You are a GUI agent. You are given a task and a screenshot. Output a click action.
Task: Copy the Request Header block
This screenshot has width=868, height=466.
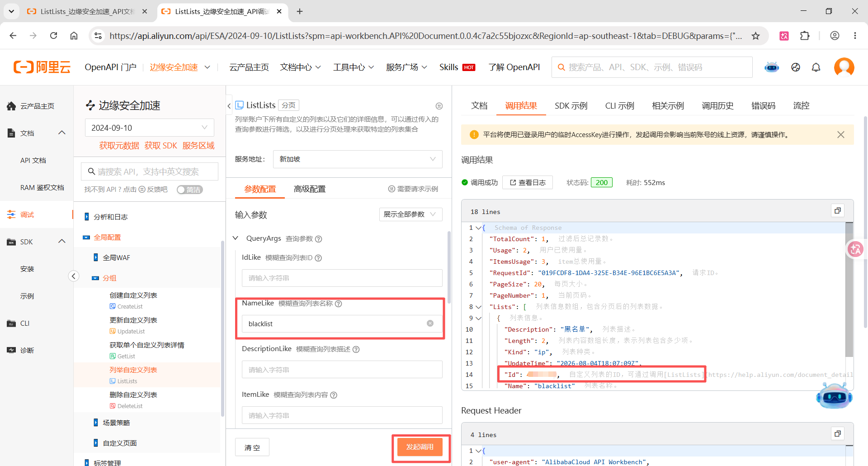coord(838,434)
